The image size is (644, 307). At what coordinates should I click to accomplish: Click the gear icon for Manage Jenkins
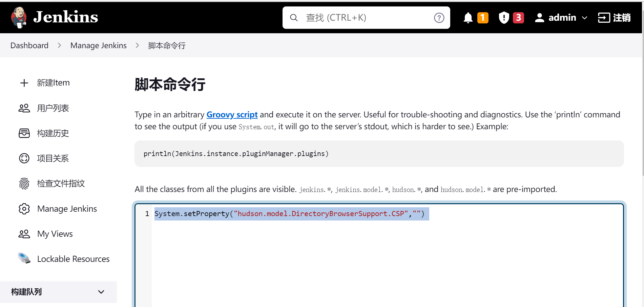pyautogui.click(x=24, y=209)
